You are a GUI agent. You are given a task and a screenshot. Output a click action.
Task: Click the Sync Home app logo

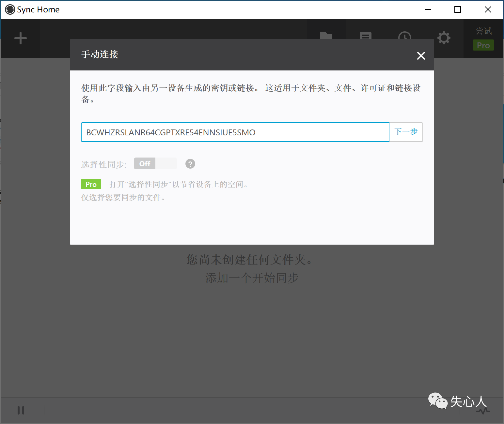pyautogui.click(x=10, y=9)
